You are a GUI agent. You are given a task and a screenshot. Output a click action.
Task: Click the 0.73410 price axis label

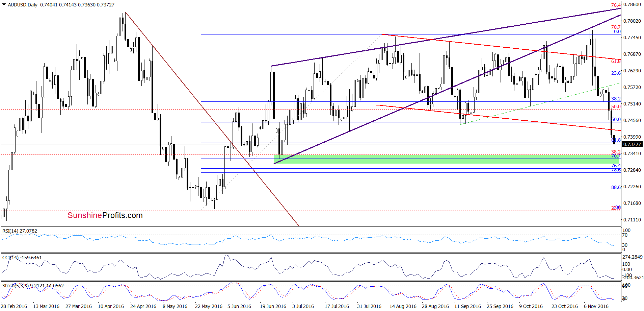point(632,153)
